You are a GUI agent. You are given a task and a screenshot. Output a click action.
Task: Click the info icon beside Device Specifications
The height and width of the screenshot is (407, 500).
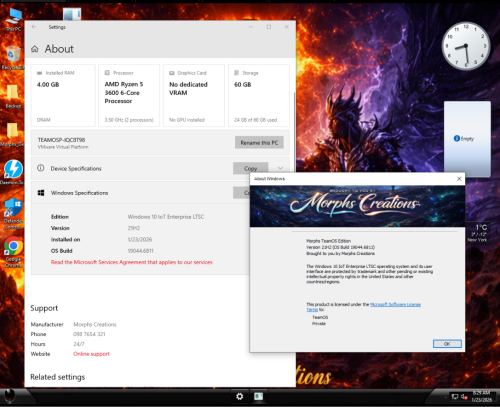point(41,168)
